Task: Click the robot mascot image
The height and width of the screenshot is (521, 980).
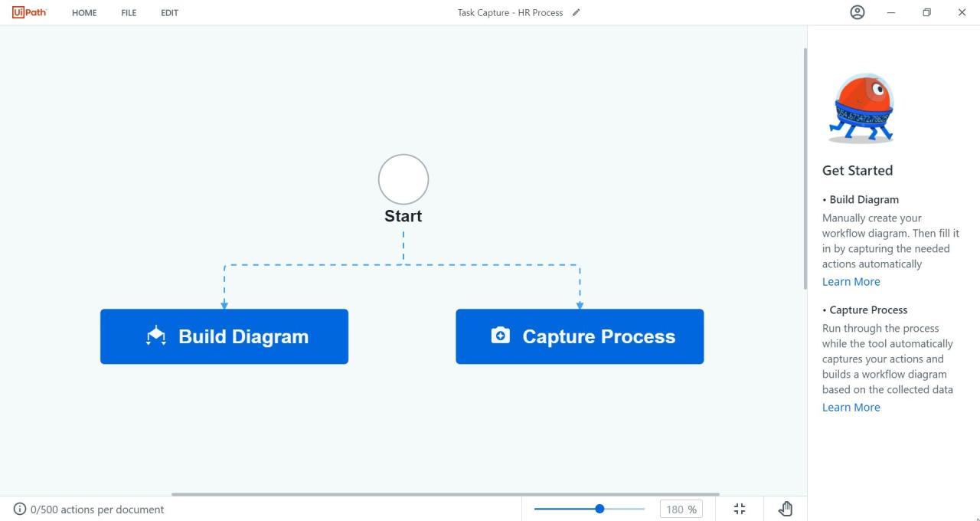Action: (862, 108)
